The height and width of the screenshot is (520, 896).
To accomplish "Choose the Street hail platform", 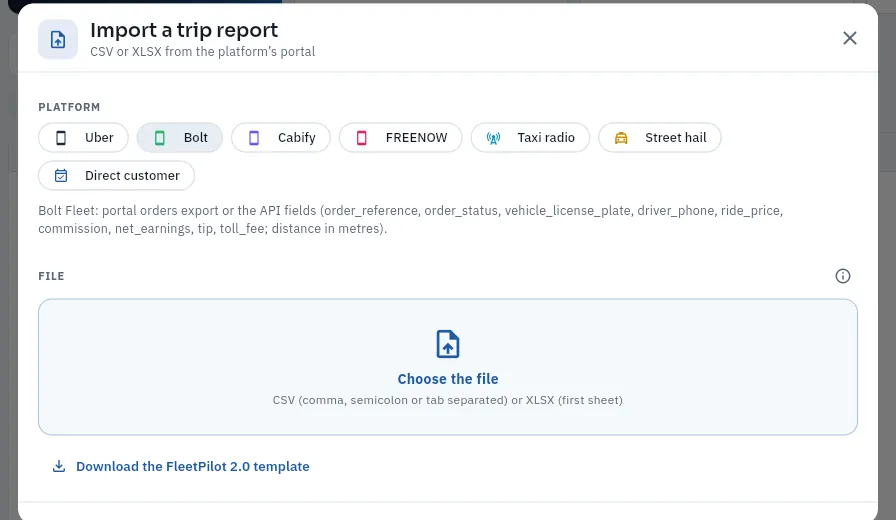I will coord(660,138).
